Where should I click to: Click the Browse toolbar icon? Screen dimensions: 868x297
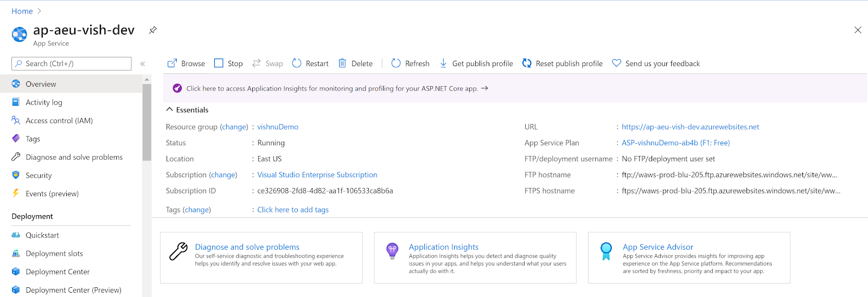tap(172, 63)
